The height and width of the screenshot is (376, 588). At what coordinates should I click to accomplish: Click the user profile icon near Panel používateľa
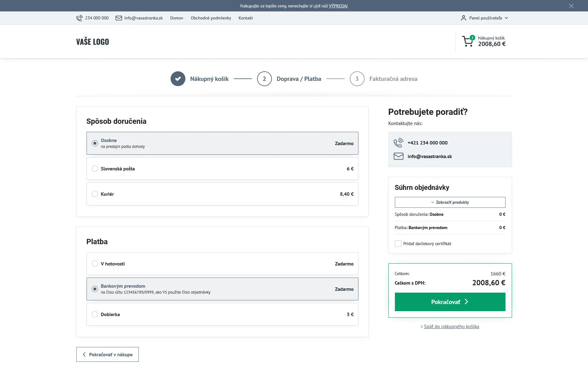tap(463, 18)
